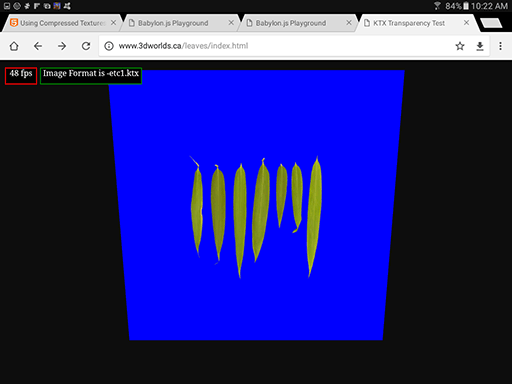Screen dimensions: 512x384
Task: Click the 48 fps counter box
Action: (21, 76)
